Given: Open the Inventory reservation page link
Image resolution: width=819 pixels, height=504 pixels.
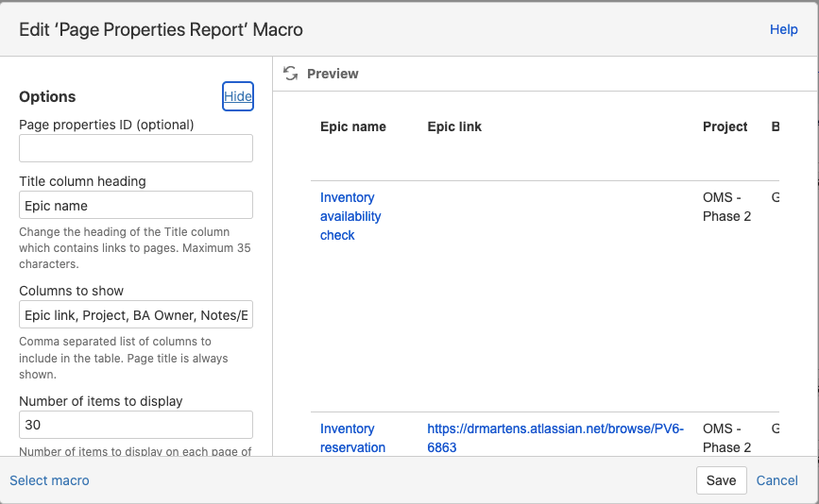Looking at the screenshot, I should 352,438.
